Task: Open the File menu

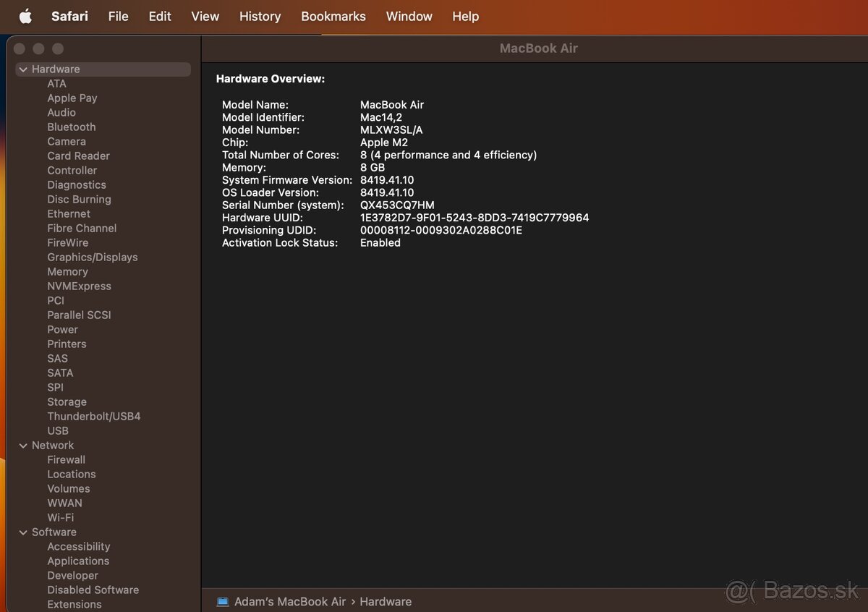Action: tap(118, 16)
